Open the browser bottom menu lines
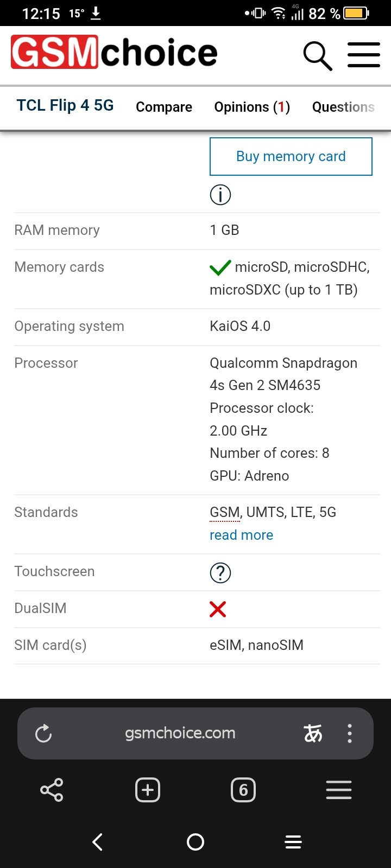 tap(339, 790)
